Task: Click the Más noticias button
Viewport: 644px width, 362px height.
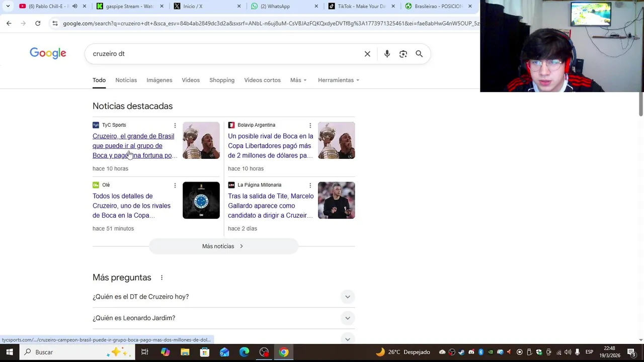Action: 223,246
